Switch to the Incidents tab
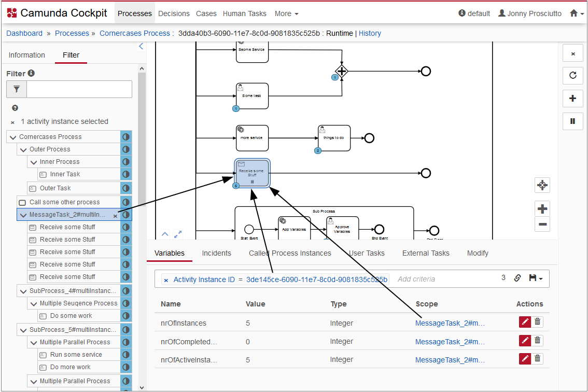Image resolution: width=588 pixels, height=392 pixels. [x=216, y=253]
